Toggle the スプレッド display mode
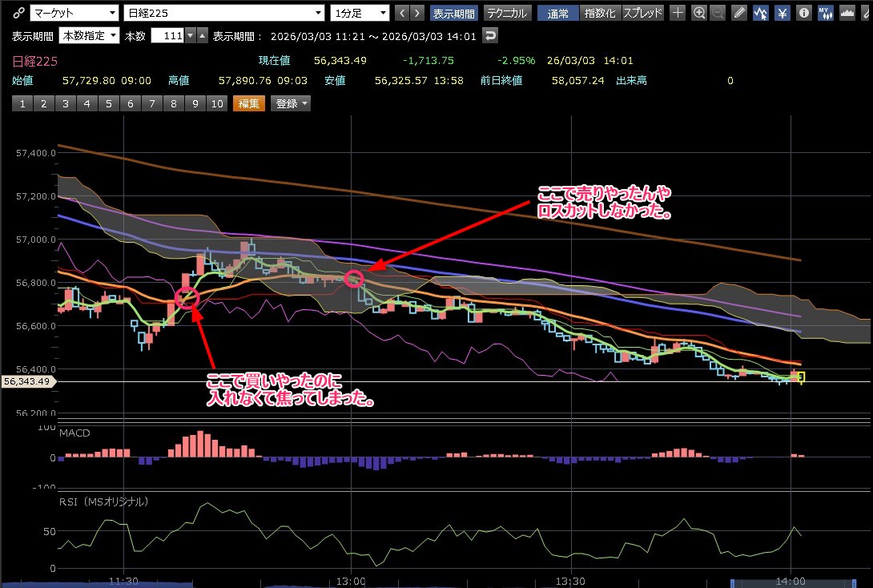This screenshot has width=873, height=588. [x=642, y=13]
